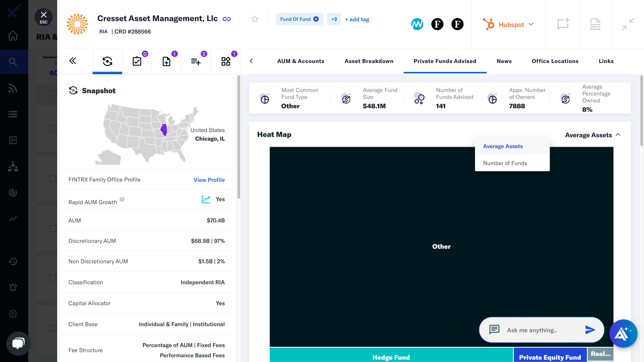The height and width of the screenshot is (362, 644).
Task: Open the add-document tab with badge 1
Action: coord(166,61)
